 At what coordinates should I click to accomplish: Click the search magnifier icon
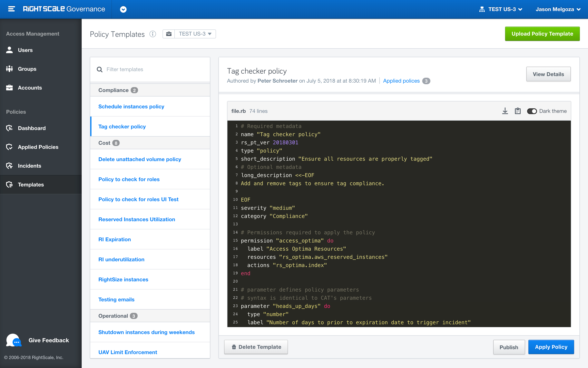[99, 69]
